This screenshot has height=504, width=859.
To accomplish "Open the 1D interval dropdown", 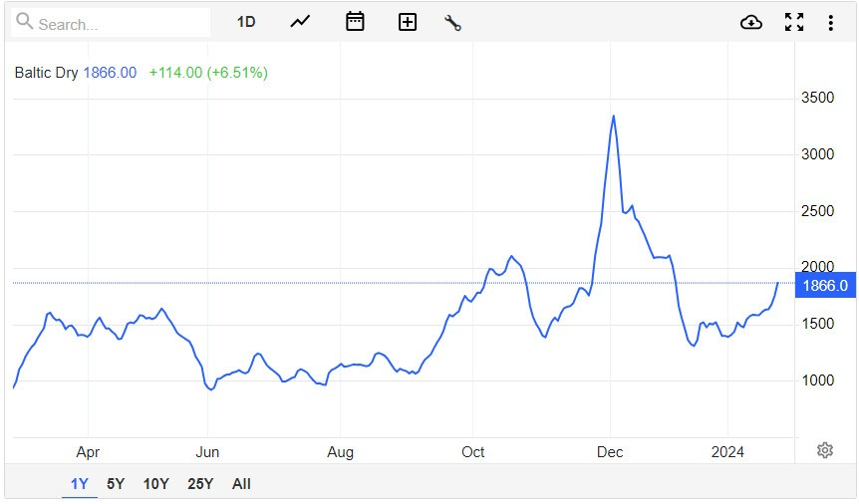I will [x=246, y=22].
